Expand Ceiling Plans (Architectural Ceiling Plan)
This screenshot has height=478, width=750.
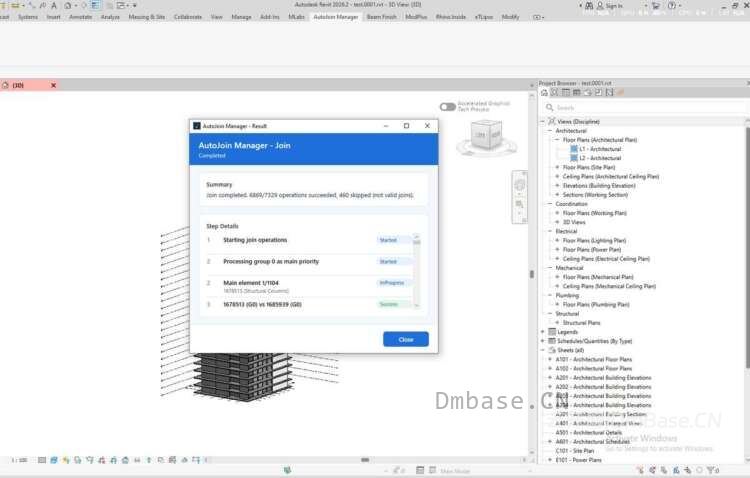tap(557, 177)
